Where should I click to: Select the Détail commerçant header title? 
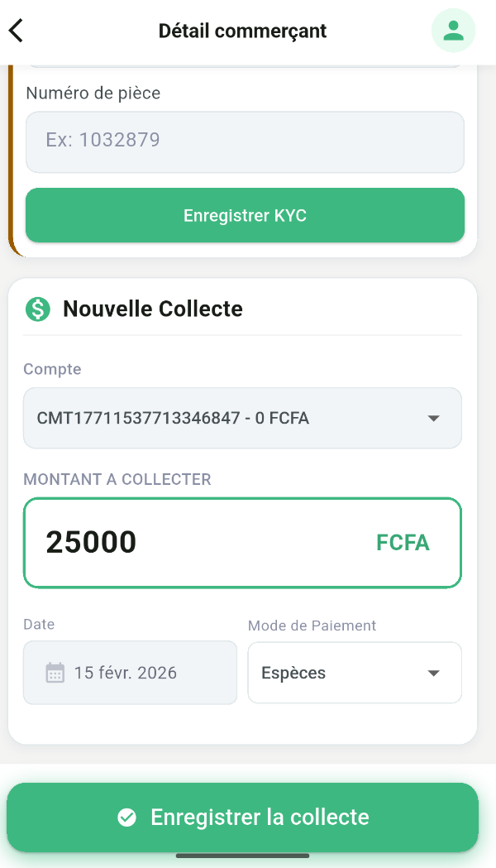click(242, 31)
